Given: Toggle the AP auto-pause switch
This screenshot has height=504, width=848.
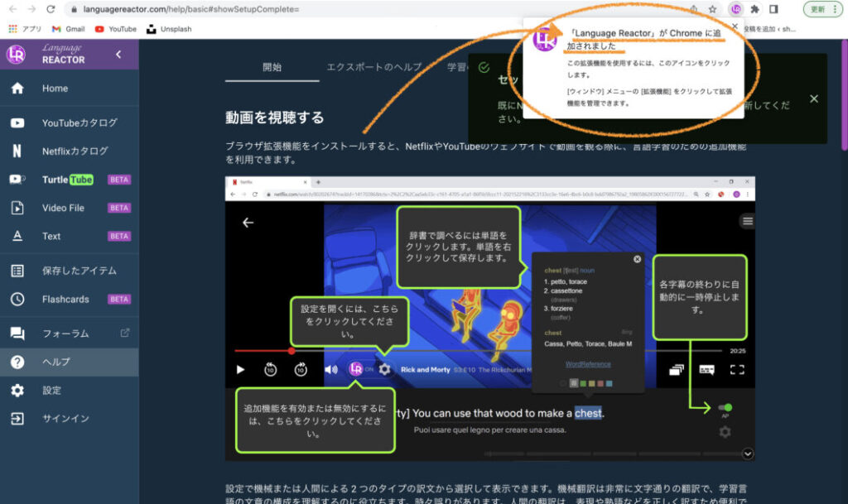Looking at the screenshot, I should pos(725,407).
